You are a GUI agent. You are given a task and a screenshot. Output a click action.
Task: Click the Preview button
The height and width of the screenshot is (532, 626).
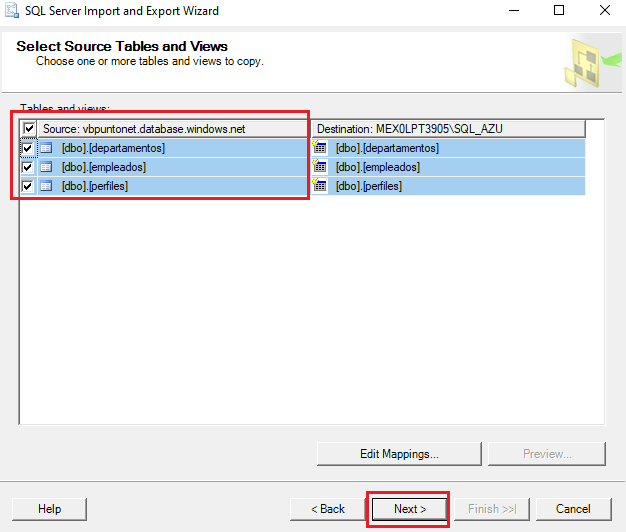click(547, 454)
